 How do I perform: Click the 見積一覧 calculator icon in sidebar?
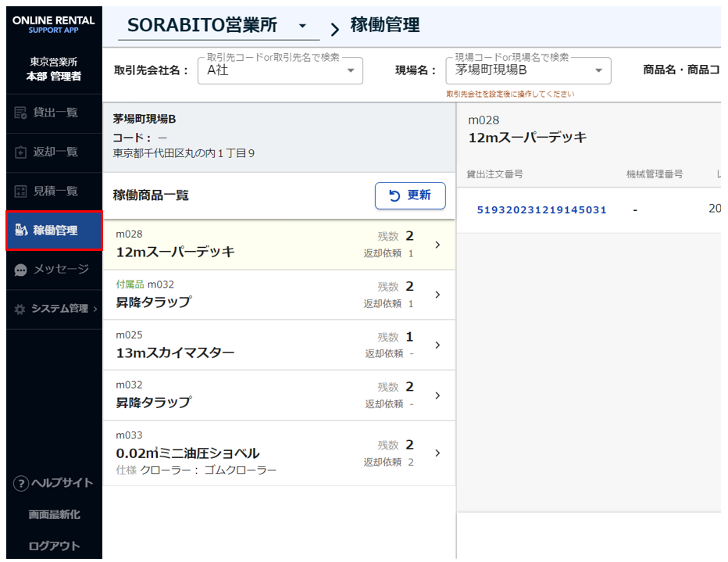(20, 192)
